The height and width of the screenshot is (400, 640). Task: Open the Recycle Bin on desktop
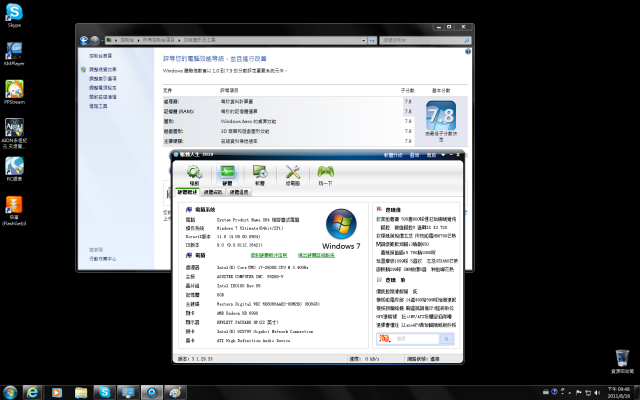click(x=622, y=361)
